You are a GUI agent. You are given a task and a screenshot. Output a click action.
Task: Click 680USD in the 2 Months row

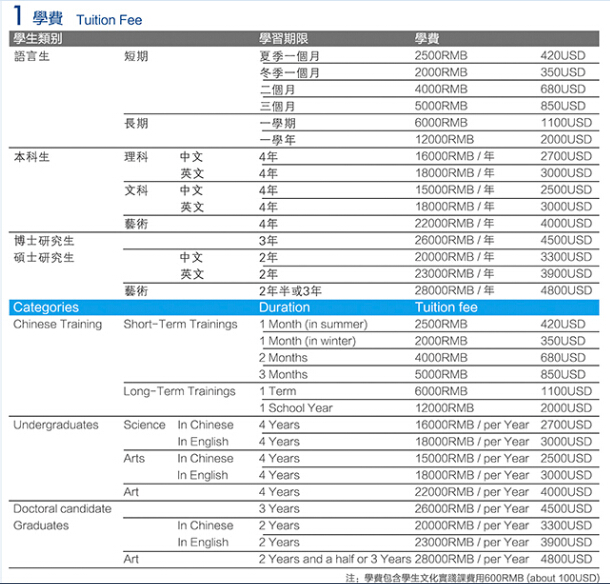tap(563, 358)
